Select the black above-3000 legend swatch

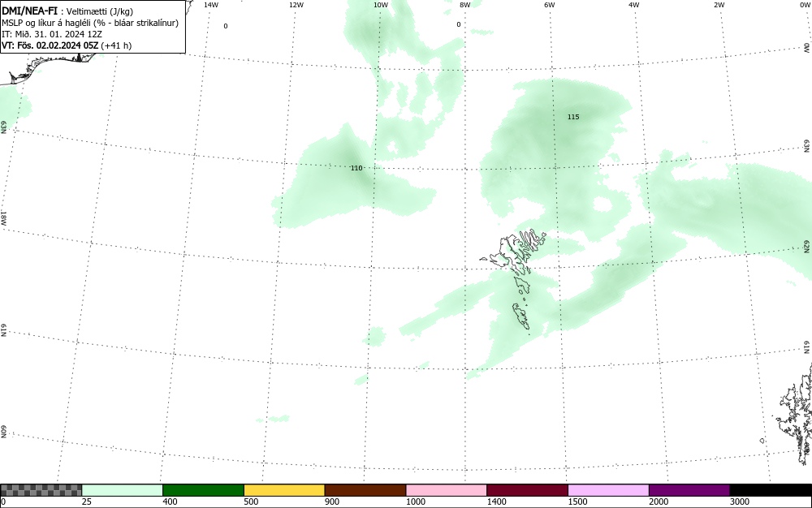pyautogui.click(x=771, y=490)
